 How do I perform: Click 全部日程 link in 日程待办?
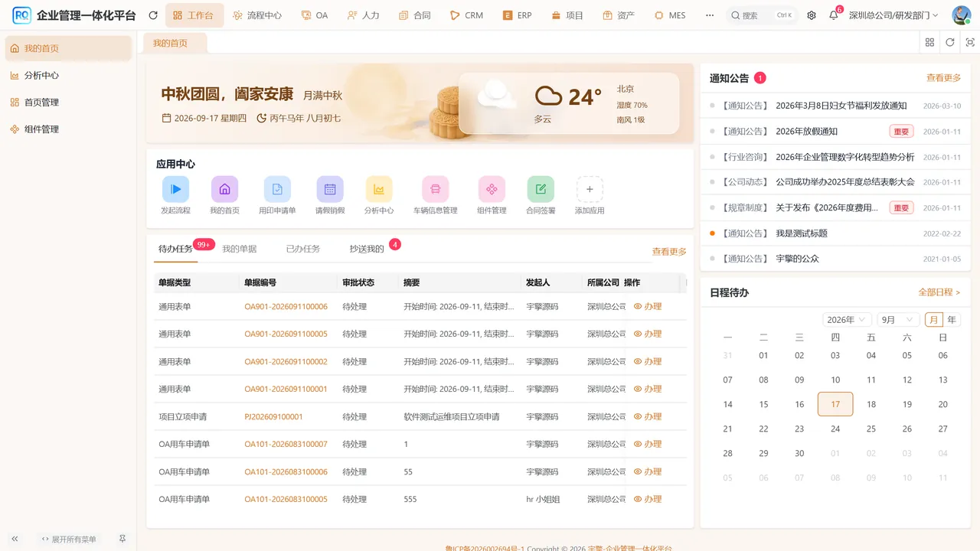click(x=939, y=292)
